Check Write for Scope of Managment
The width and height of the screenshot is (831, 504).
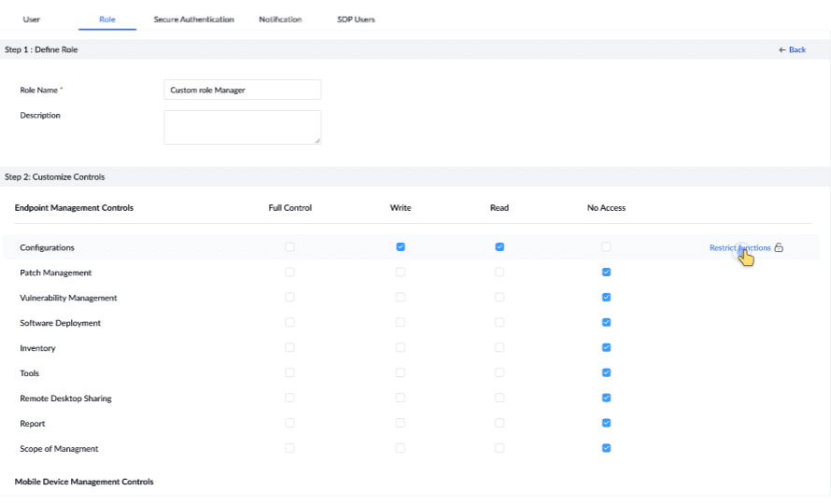click(401, 448)
